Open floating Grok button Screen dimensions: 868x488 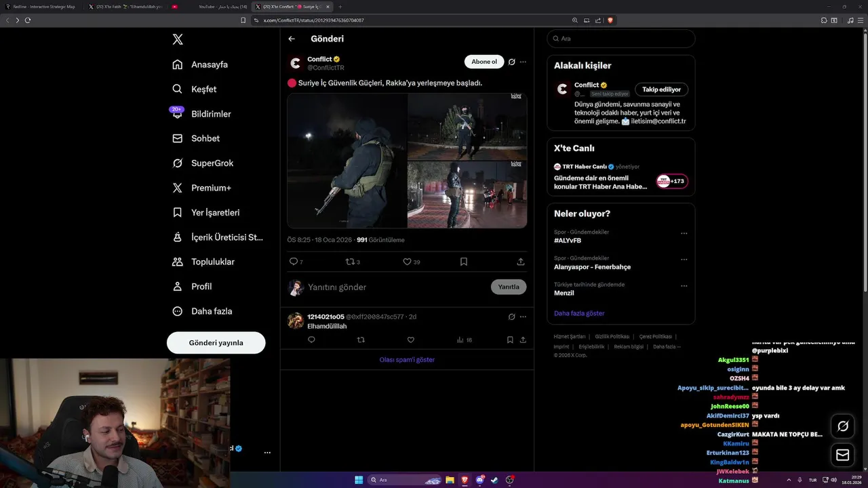(x=843, y=426)
